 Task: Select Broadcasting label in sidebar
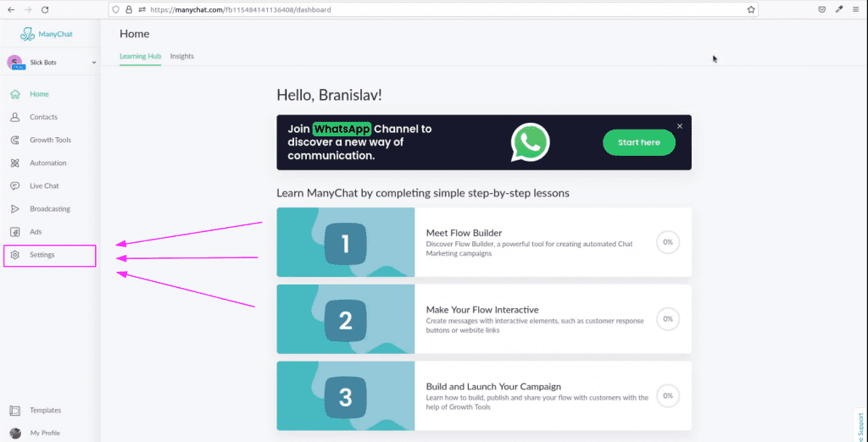[x=50, y=209]
